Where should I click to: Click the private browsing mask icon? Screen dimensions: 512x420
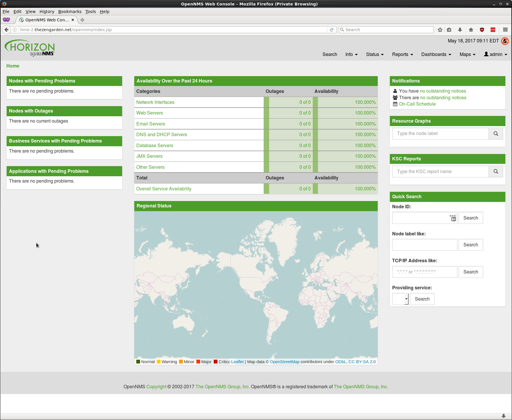[x=6, y=20]
